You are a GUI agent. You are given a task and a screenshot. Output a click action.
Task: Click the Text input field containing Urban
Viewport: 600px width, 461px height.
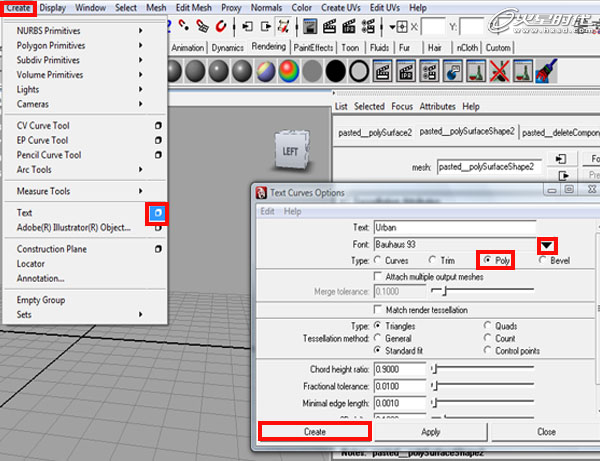click(455, 228)
